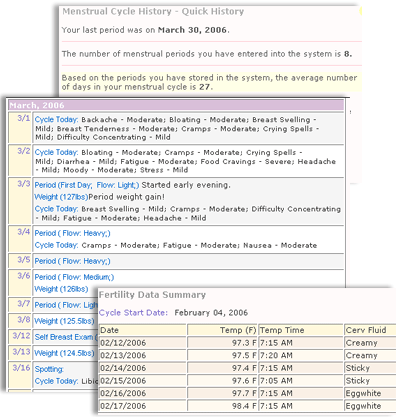The image size is (400, 417).
Task: Open the Cycle Today link on 3/3
Action: (56, 209)
